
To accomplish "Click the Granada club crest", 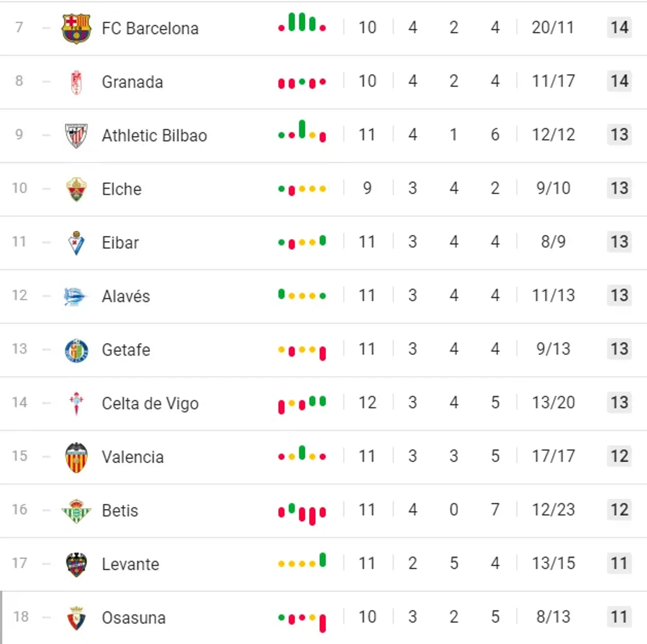I will [x=76, y=82].
